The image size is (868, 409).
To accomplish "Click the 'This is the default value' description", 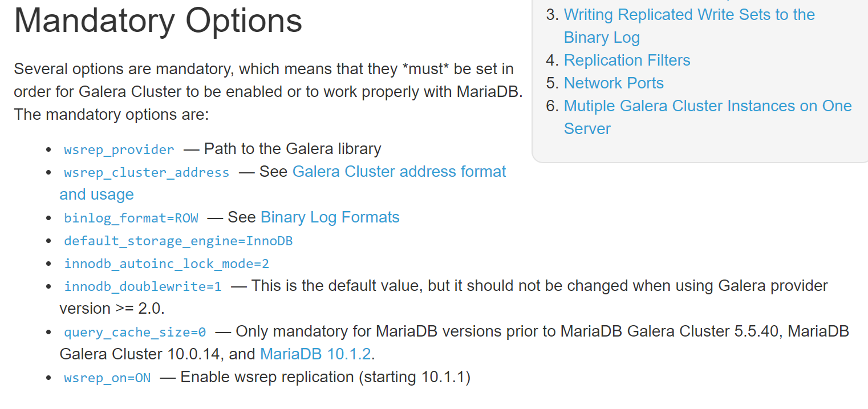I will (539, 286).
